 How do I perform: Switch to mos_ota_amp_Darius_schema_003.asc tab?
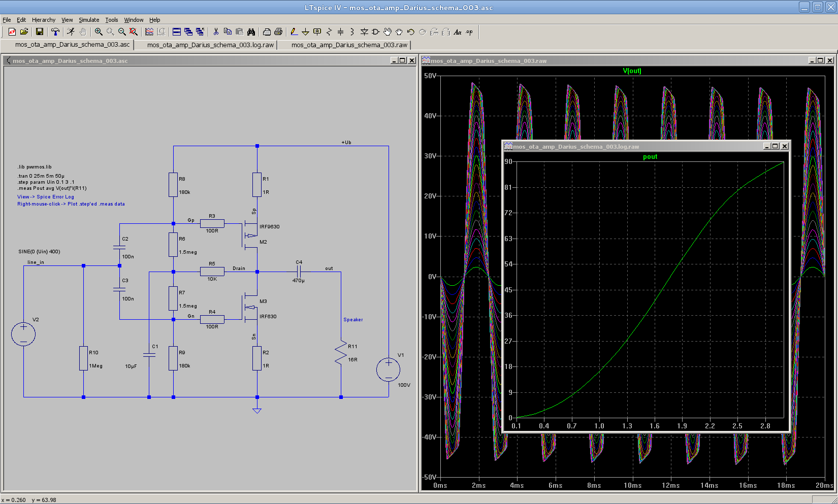coord(68,45)
